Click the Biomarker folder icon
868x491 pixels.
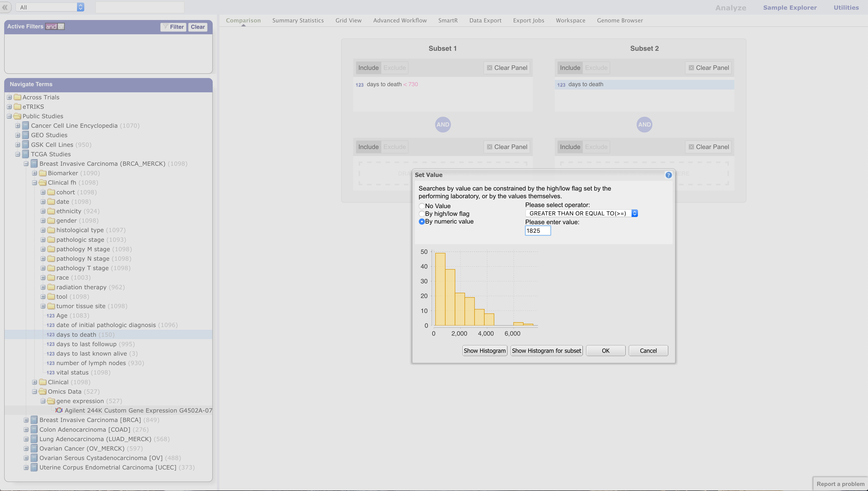click(42, 173)
